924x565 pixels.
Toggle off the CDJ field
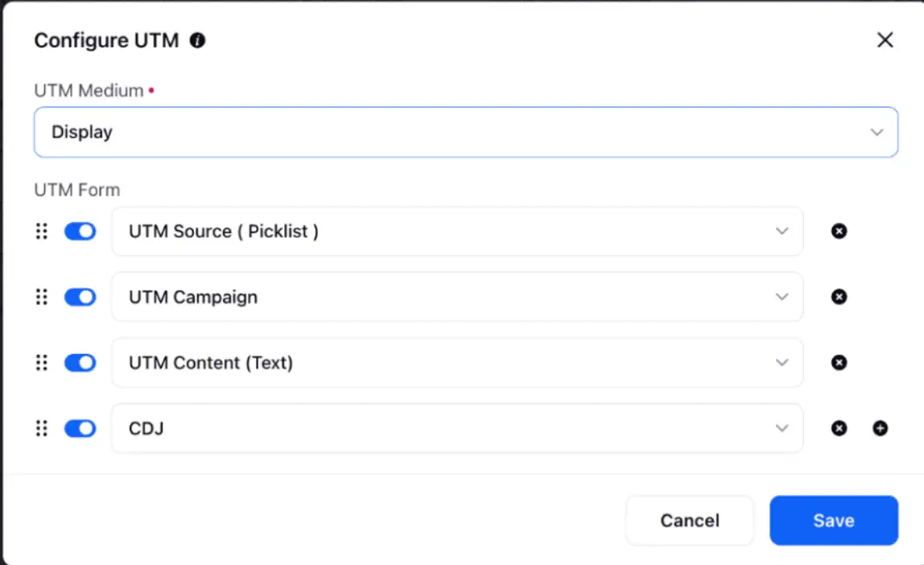pyautogui.click(x=80, y=428)
